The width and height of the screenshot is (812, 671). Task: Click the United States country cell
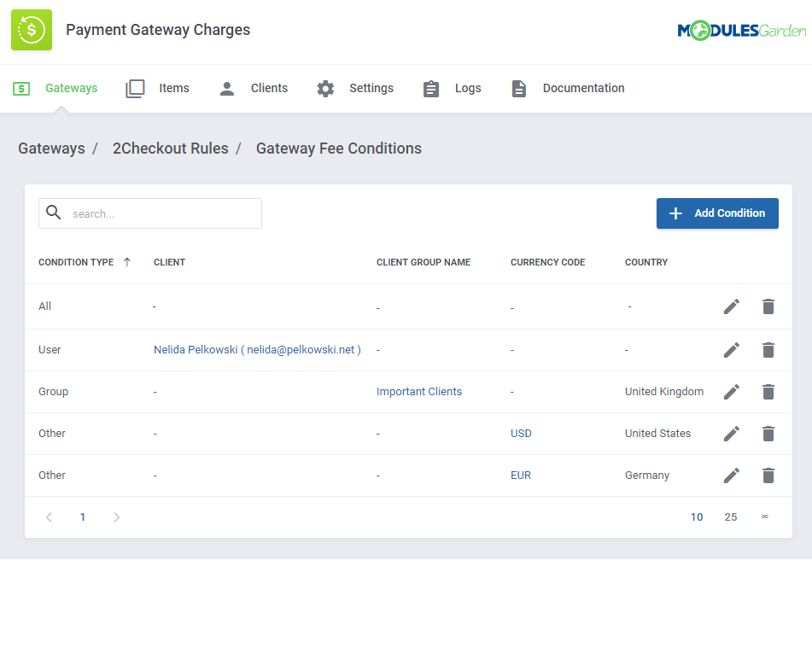(657, 434)
